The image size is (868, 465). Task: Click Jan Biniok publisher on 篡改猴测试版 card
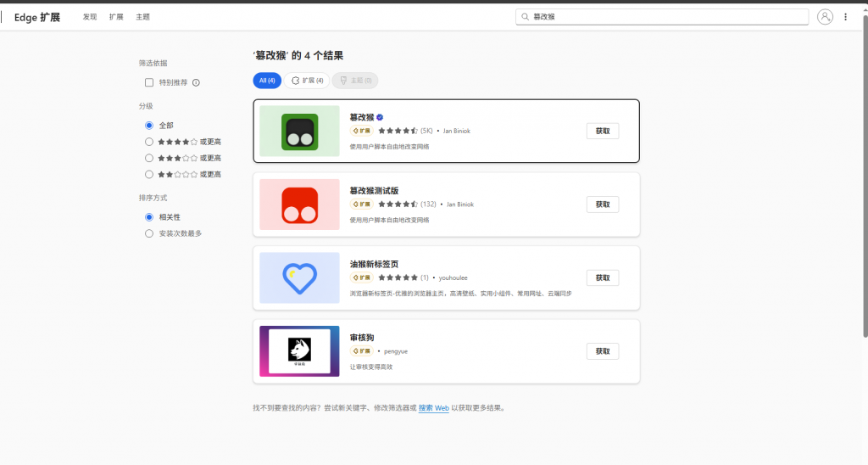(x=460, y=204)
